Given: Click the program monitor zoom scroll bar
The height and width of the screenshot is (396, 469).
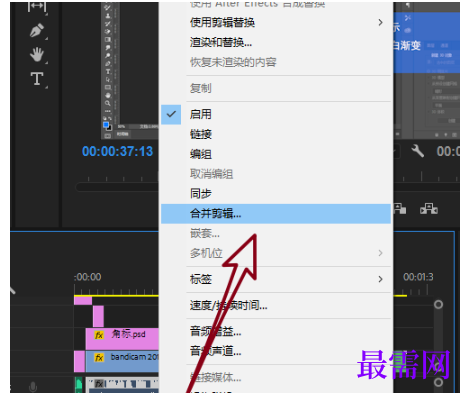Looking at the screenshot, I should pyautogui.click(x=117, y=187).
